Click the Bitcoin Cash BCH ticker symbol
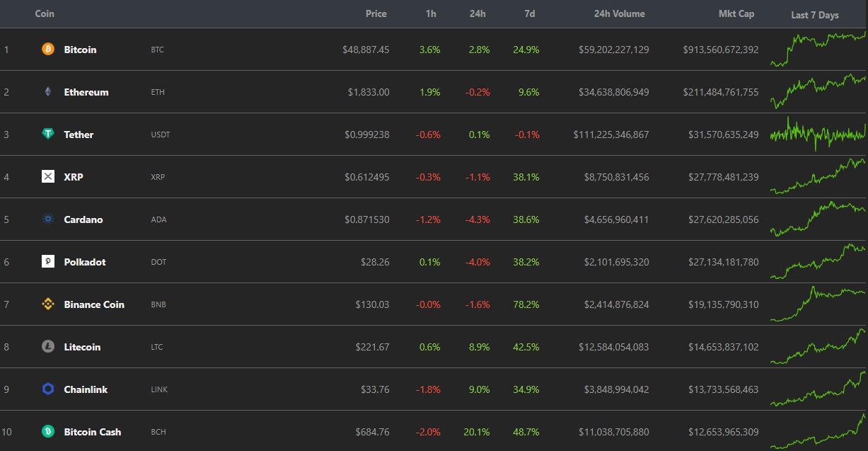The height and width of the screenshot is (451, 868). (157, 432)
